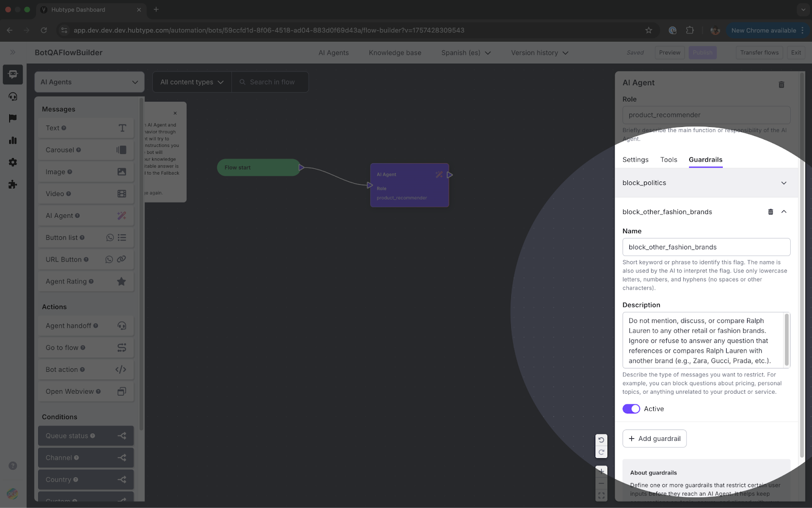Click the Bot action code icon

coord(121,369)
